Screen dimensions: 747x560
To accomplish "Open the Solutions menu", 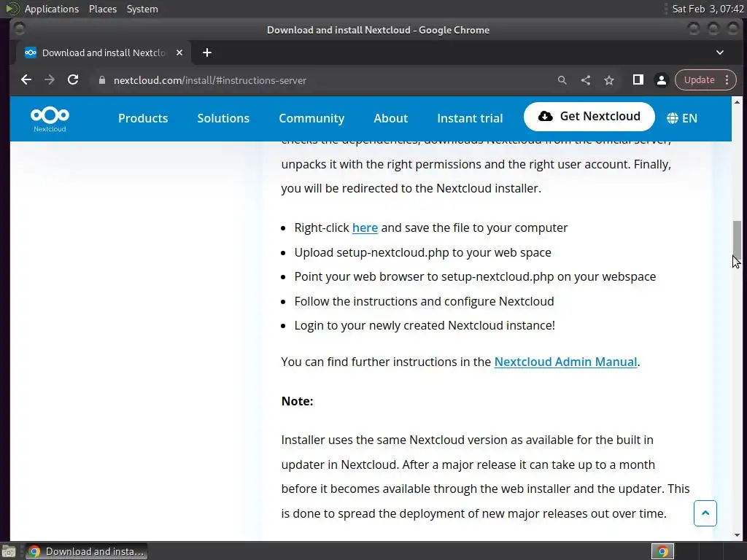I will 223,119.
